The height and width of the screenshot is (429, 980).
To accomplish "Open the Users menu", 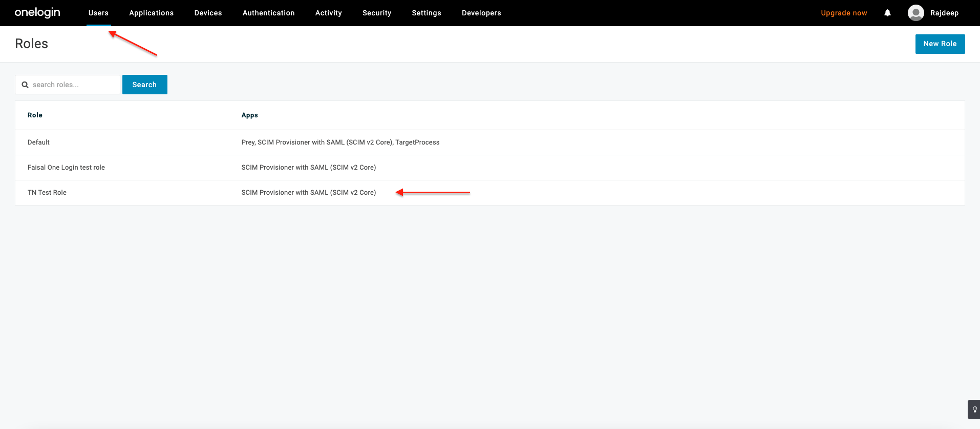I will click(x=98, y=13).
